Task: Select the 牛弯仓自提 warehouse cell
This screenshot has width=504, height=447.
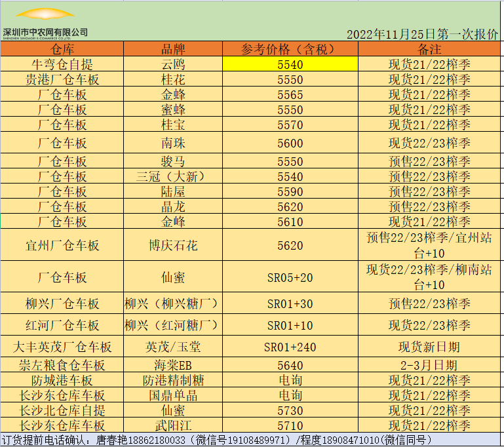Action: pos(62,64)
